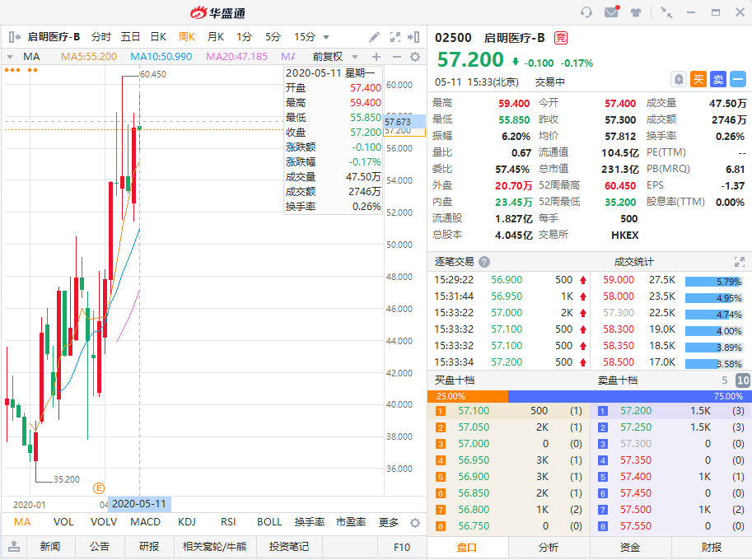Open the 研报 research reports tab
Viewport: 752px width, 560px height.
click(x=149, y=547)
